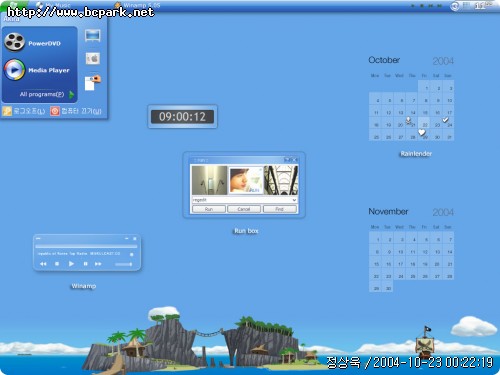Click the Find button in Run box
Screen dimensions: 500x375
(x=279, y=209)
